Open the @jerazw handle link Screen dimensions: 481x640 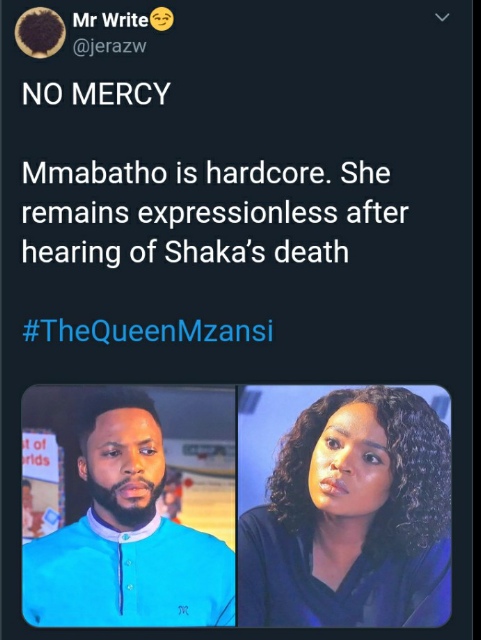point(109,47)
